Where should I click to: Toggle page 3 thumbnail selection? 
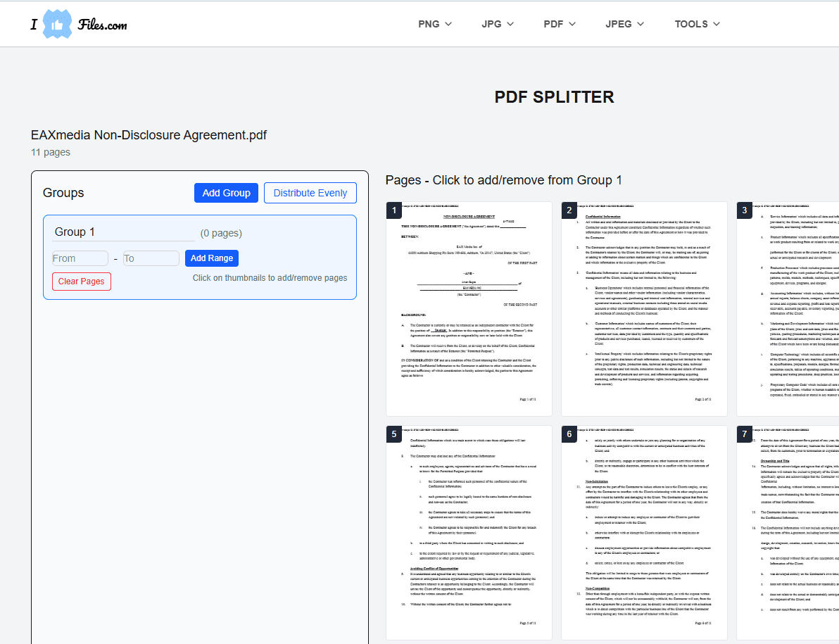coord(788,309)
